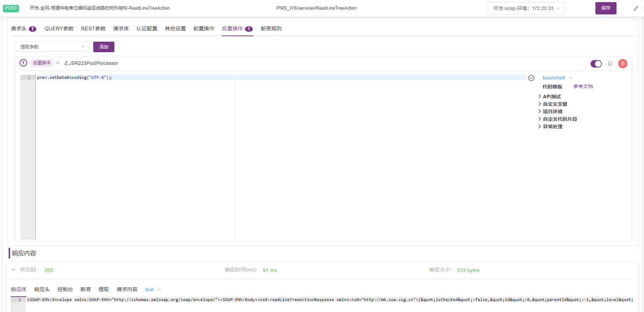
Task: Open the 认证配置 tab
Action: pos(147,28)
